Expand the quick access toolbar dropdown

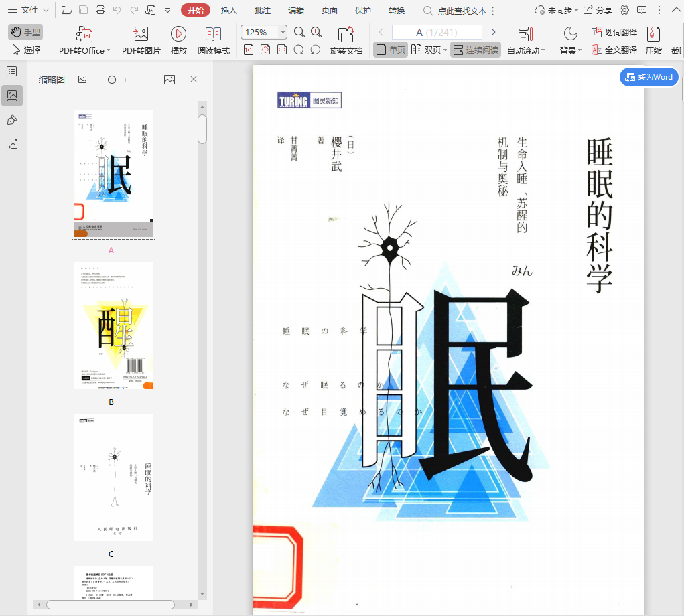167,11
